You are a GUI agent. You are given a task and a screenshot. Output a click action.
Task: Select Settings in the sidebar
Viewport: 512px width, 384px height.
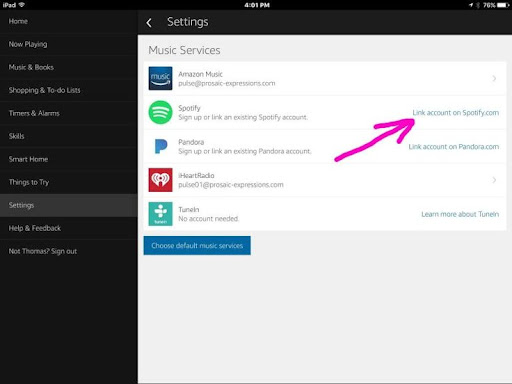pyautogui.click(x=69, y=205)
